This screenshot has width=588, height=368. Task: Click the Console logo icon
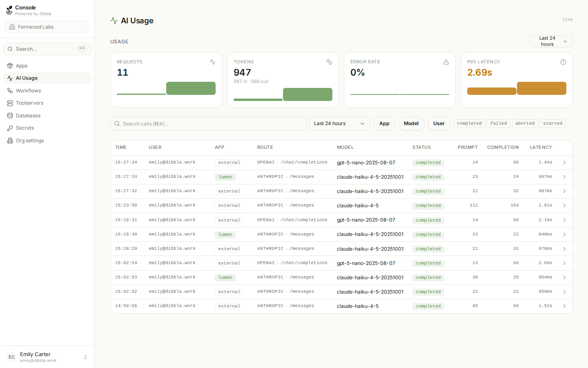9,10
